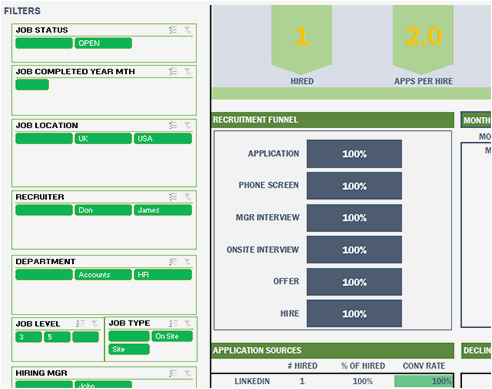Choose On Site in Job Type slicer
The height and width of the screenshot is (389, 492).
[172, 336]
